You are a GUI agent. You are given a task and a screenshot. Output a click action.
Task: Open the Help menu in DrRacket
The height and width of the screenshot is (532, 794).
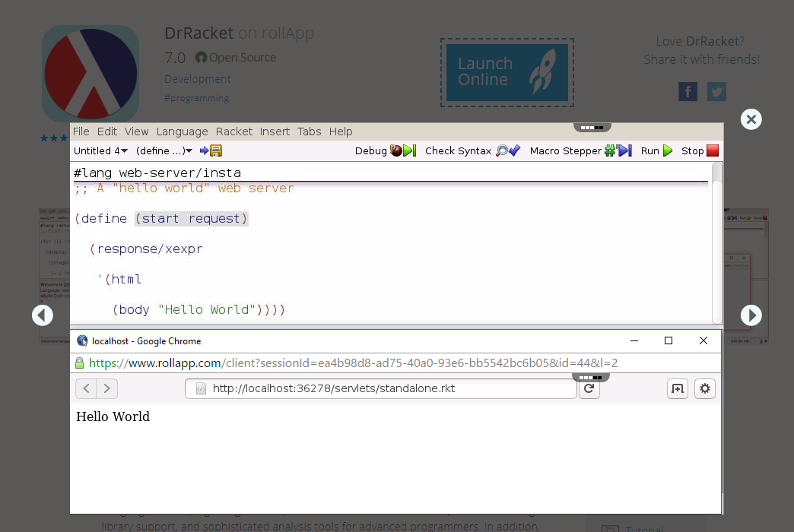[340, 131]
